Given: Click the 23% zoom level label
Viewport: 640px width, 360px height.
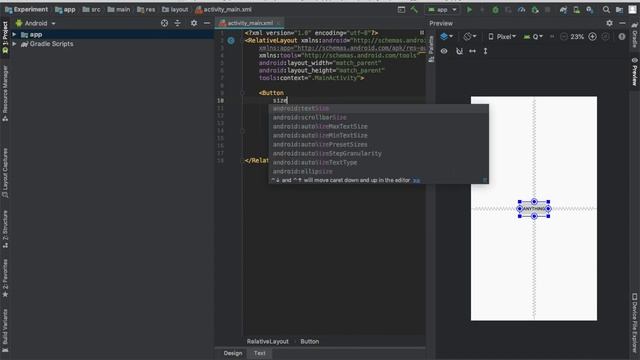Looking at the screenshot, I should 577,37.
